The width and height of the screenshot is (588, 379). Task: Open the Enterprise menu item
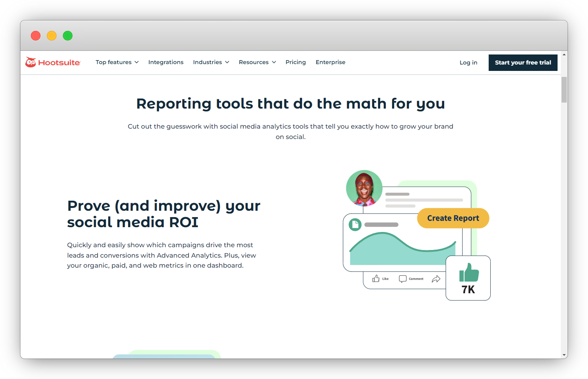(330, 62)
